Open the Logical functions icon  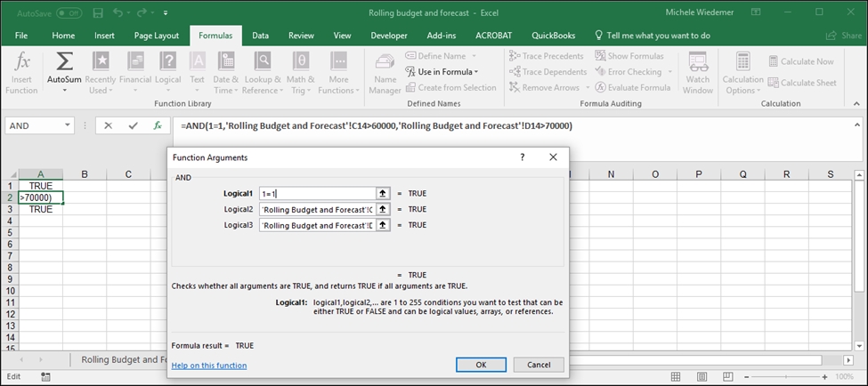[x=167, y=62]
